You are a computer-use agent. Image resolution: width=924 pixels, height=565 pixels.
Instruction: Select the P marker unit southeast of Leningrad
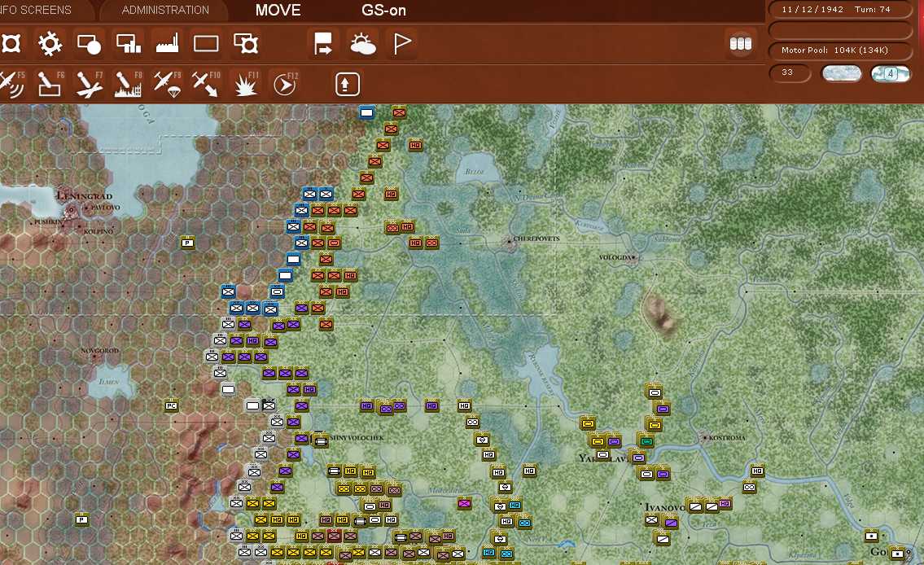187,243
